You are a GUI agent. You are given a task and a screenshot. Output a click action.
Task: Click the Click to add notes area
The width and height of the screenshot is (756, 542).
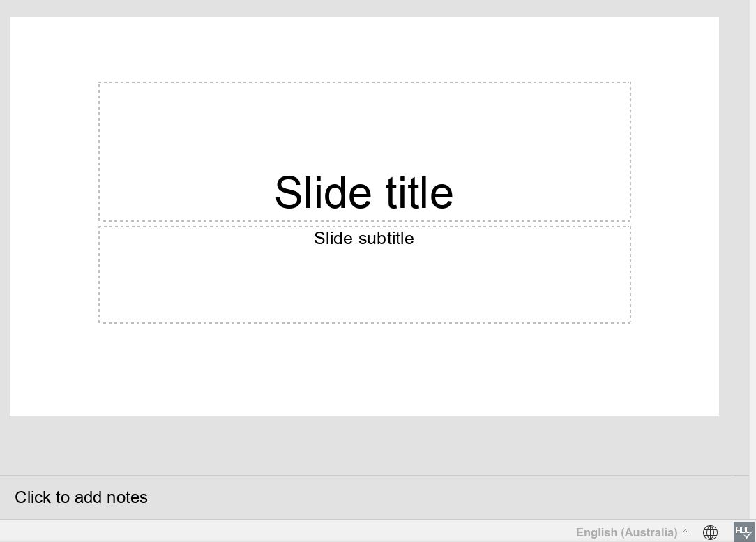(x=81, y=497)
